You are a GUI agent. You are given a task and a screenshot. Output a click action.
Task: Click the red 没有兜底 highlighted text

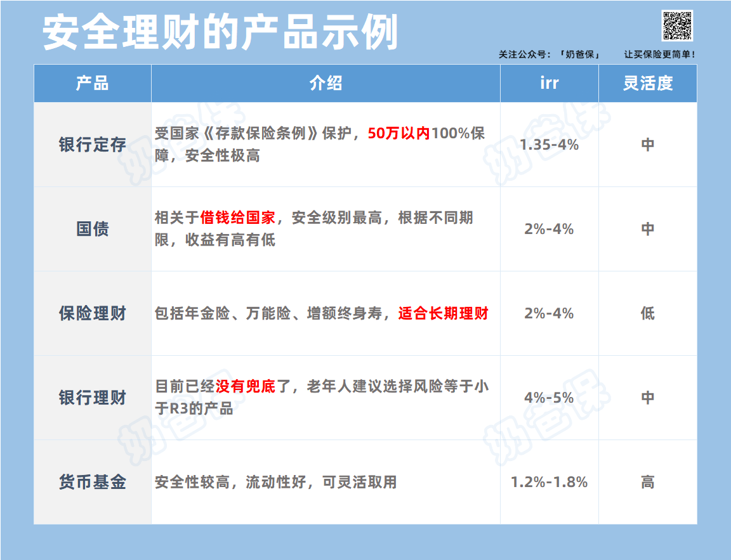(x=246, y=386)
